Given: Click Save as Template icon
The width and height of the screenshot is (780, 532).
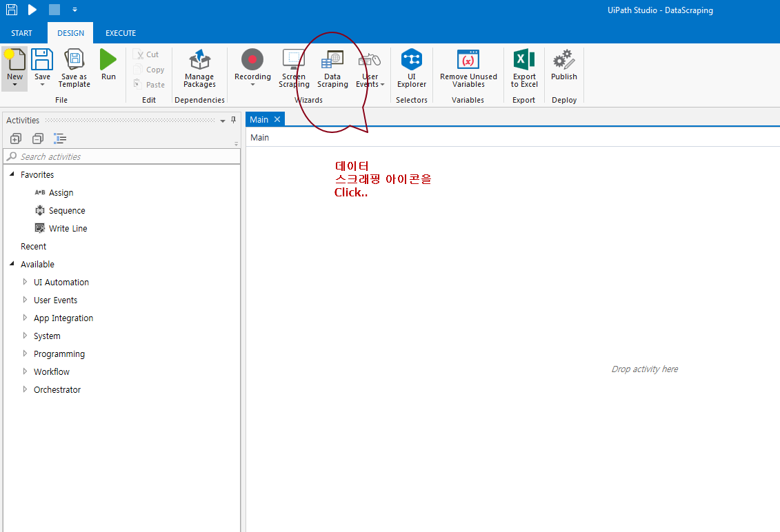Looking at the screenshot, I should pos(74,60).
